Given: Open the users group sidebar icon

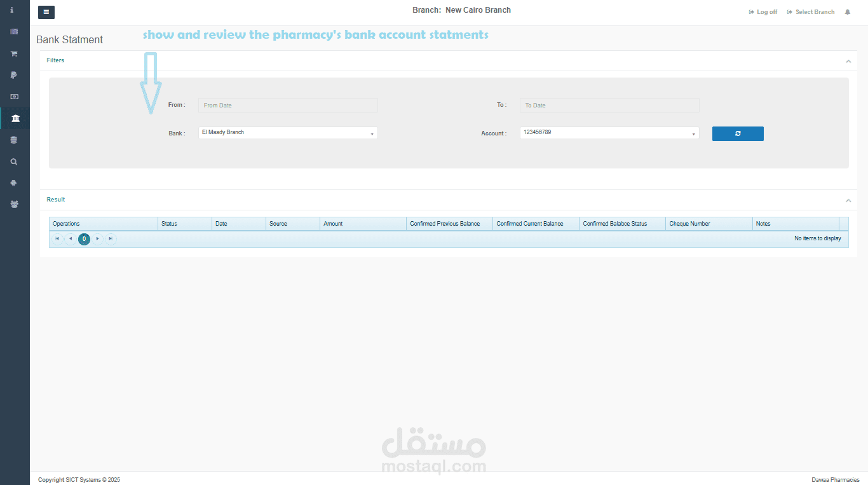Looking at the screenshot, I should pos(14,205).
